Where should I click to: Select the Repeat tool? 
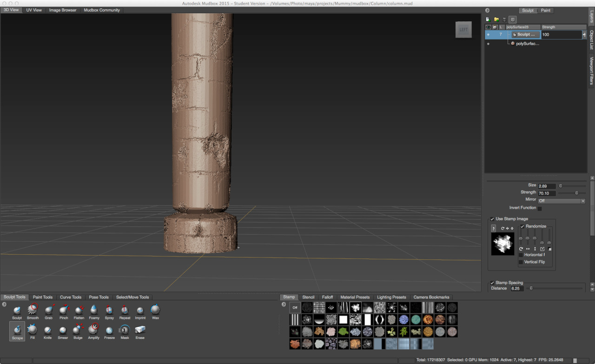click(125, 311)
